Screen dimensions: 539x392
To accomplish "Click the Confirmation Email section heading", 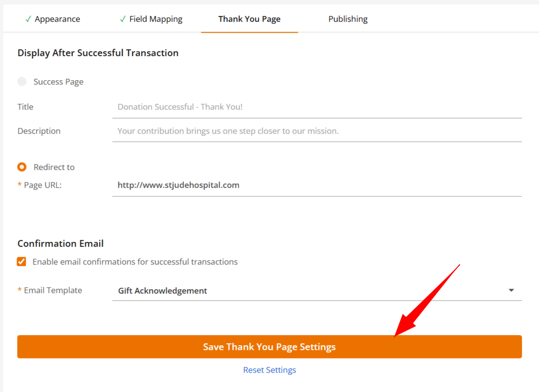I will 60,243.
